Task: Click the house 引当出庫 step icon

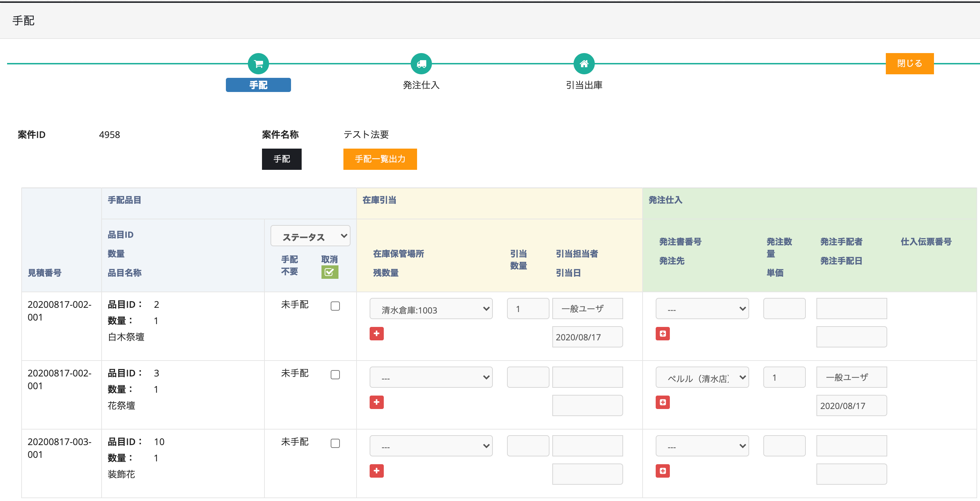Action: pyautogui.click(x=584, y=64)
